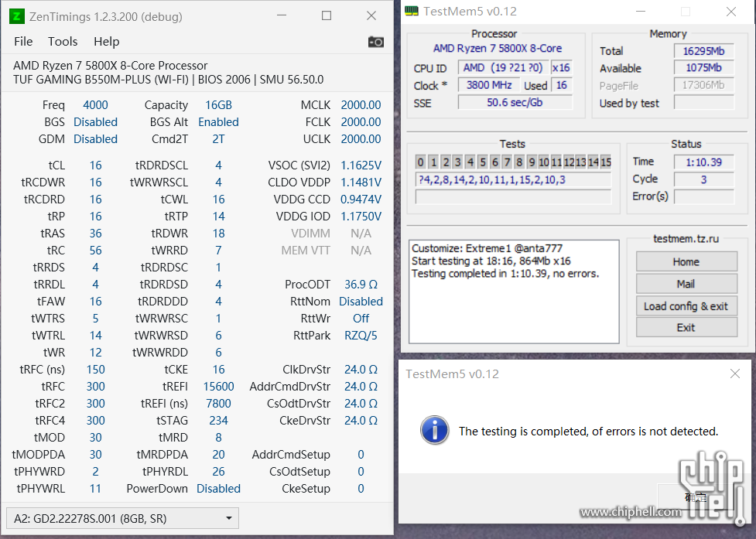Click the Capacity value 16GB

click(218, 105)
